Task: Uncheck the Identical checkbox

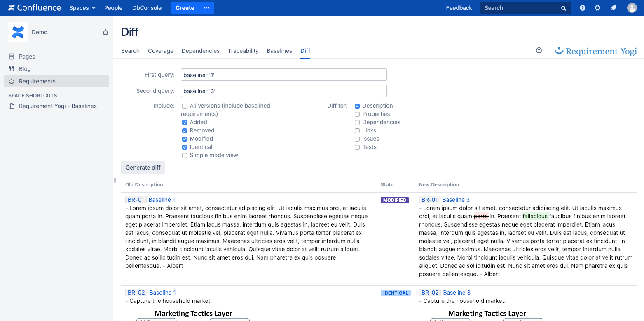Action: [185, 147]
